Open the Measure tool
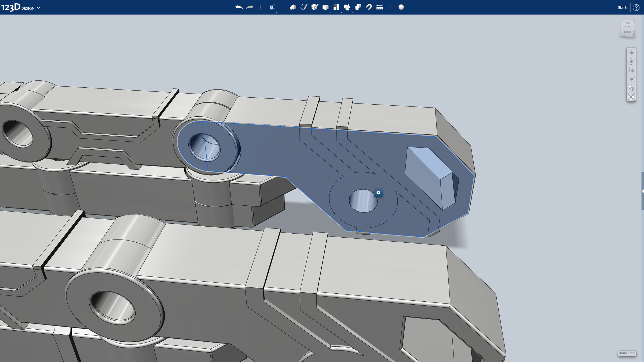644x362 pixels. click(x=379, y=7)
